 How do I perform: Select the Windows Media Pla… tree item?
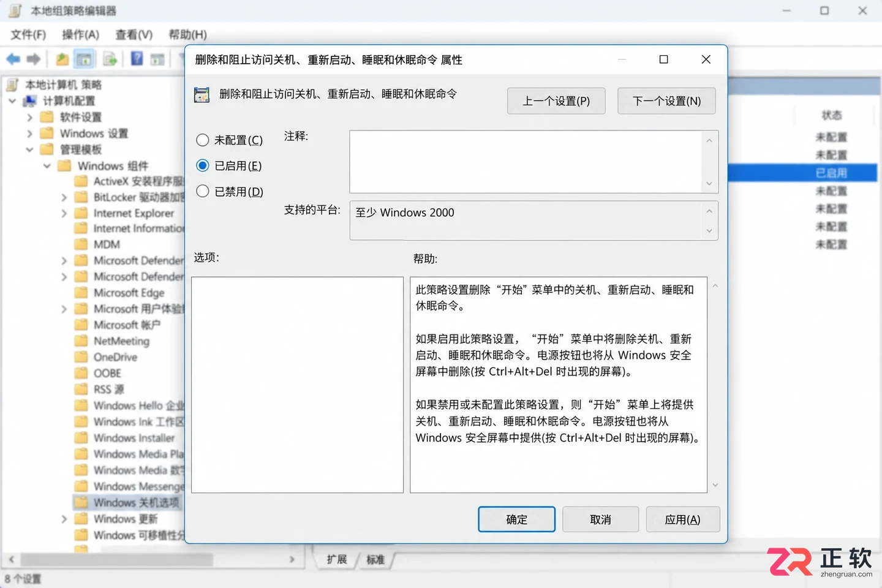point(138,454)
